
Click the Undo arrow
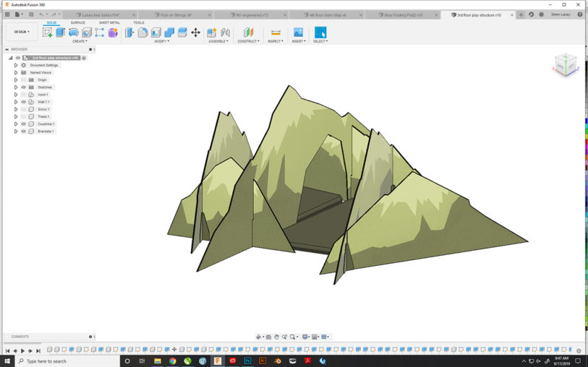tap(41, 14)
